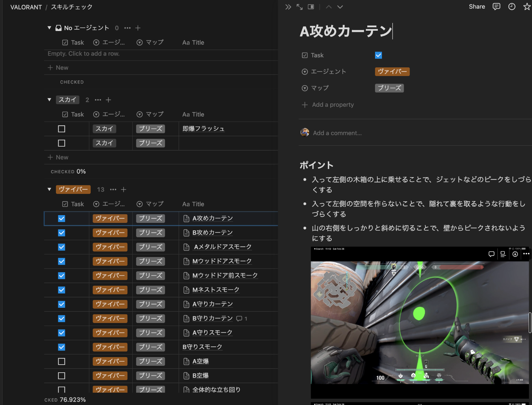Click エージェント property icon in side panel
Screen dimensions: 532x405
305,72
